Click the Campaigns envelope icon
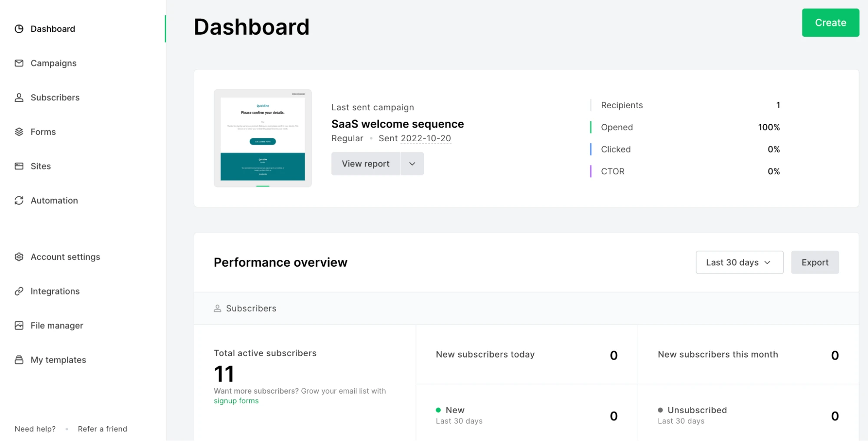868x441 pixels. click(19, 63)
